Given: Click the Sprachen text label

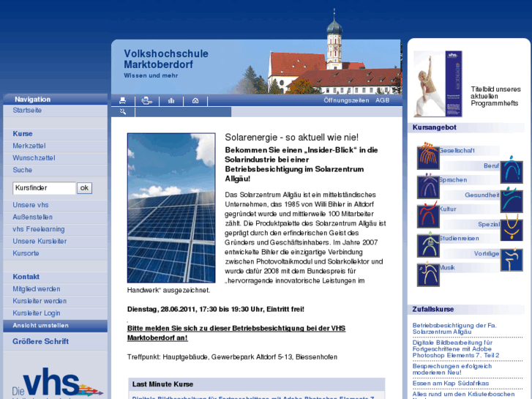Looking at the screenshot, I should [453, 180].
